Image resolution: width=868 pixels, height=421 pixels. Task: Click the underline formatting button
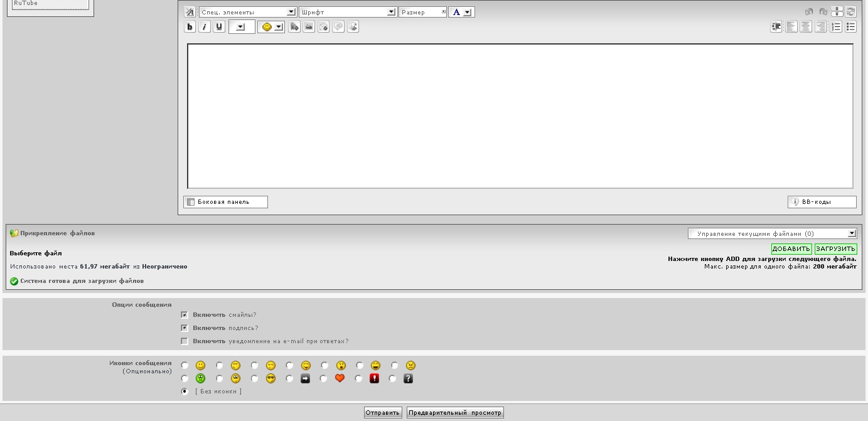tap(219, 27)
